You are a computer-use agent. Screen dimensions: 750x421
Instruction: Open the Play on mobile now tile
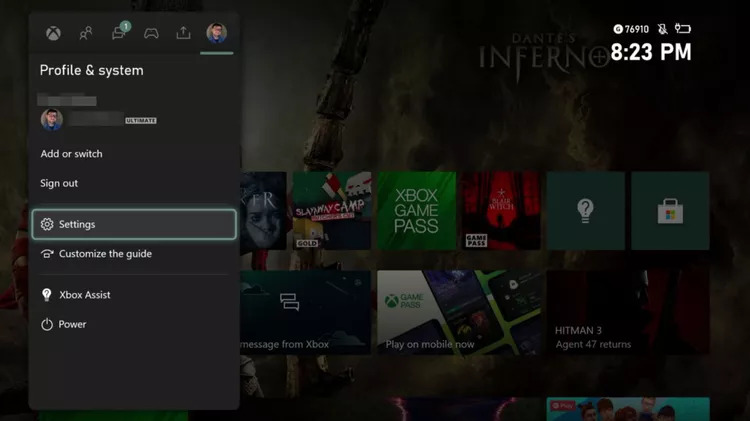point(459,312)
